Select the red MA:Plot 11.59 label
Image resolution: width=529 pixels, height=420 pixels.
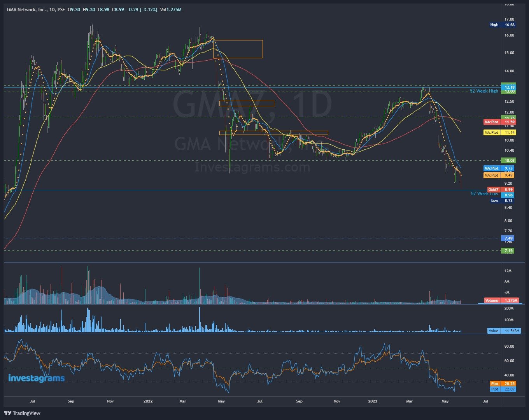pos(499,122)
